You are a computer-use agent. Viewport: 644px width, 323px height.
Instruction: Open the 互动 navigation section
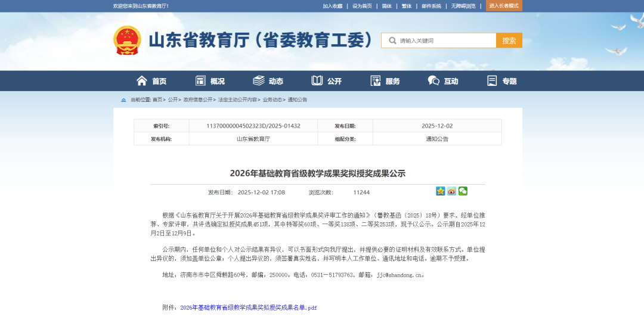pos(443,81)
